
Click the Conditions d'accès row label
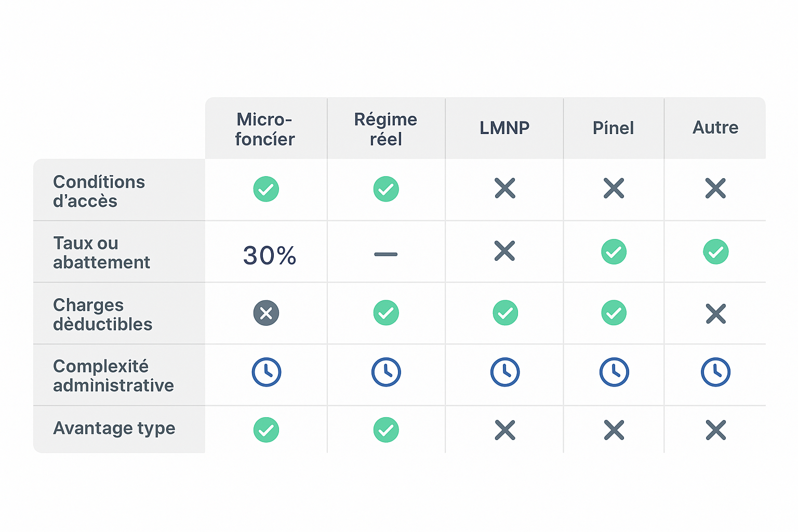pos(99,191)
